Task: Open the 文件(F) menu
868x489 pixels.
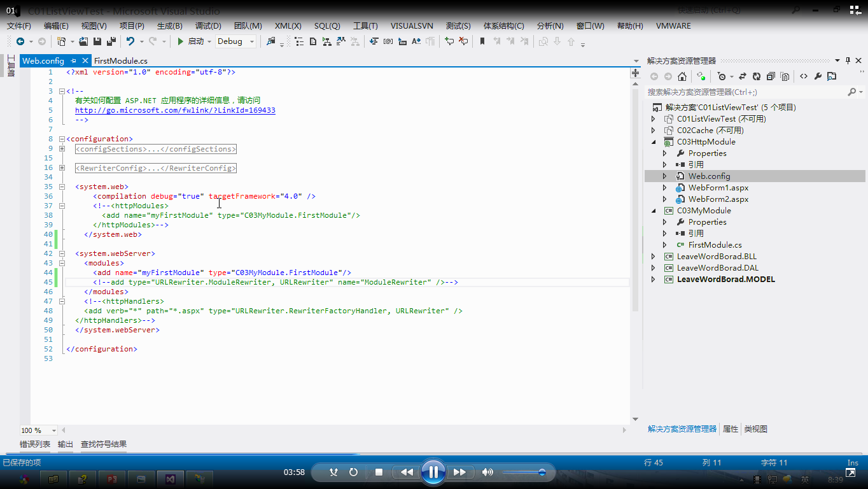Action: click(x=19, y=26)
